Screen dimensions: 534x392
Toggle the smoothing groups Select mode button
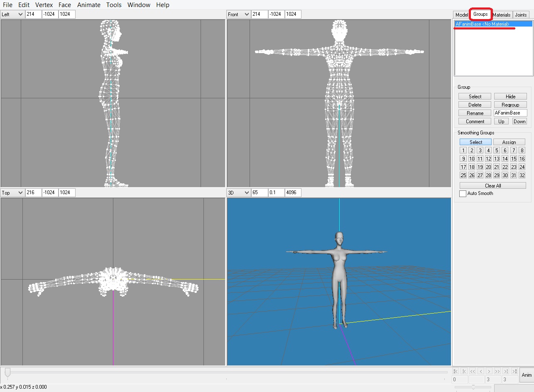coord(475,142)
